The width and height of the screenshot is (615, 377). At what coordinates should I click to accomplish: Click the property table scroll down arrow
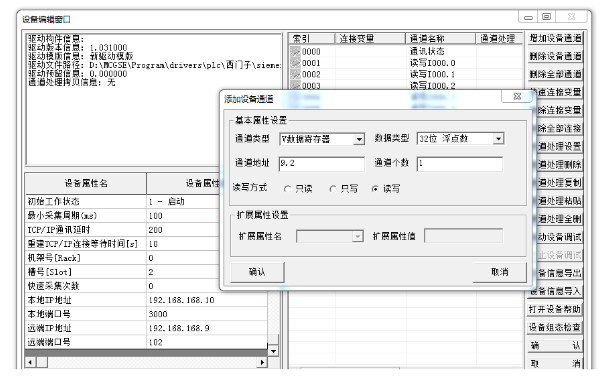tap(273, 351)
